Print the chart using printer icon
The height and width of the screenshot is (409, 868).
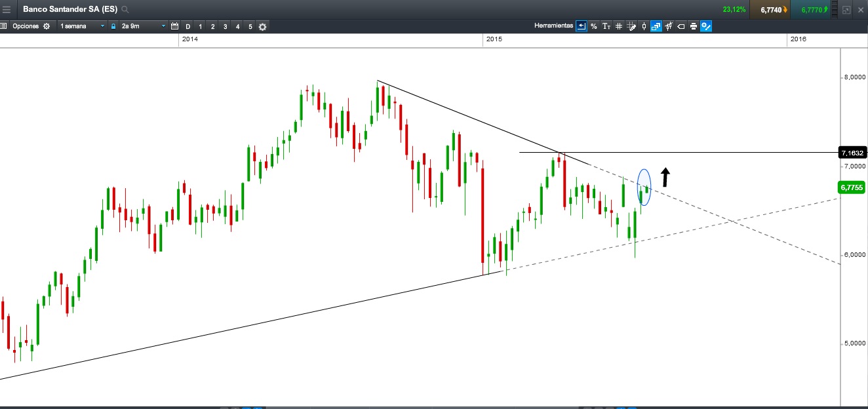point(694,26)
